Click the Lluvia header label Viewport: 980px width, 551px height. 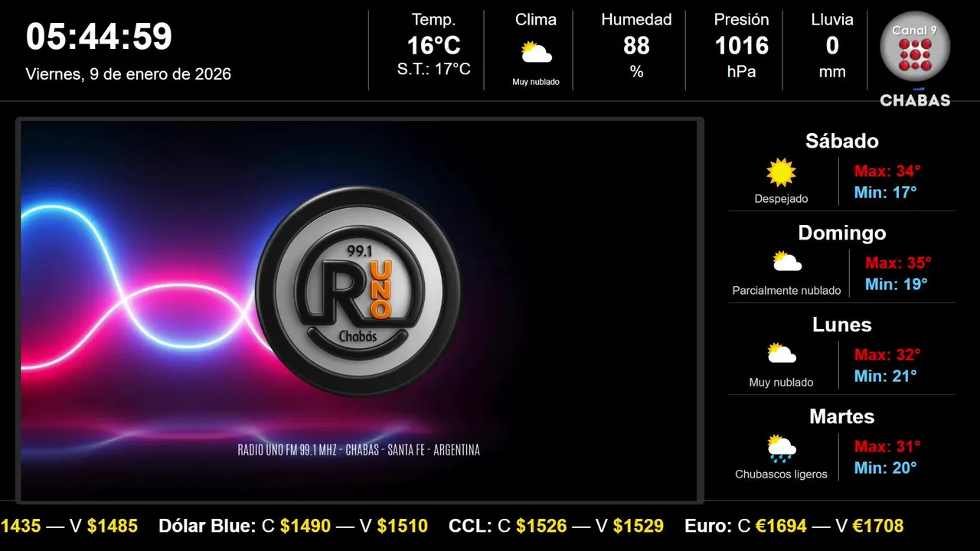pyautogui.click(x=832, y=20)
